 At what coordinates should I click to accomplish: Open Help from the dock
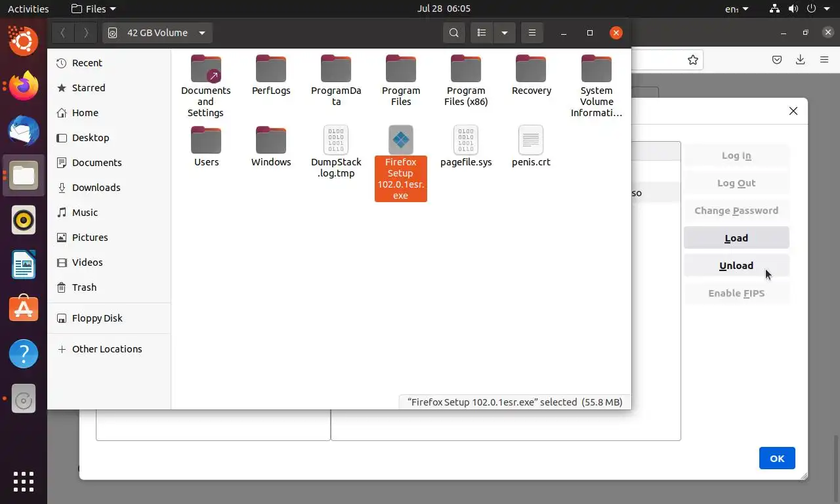(24, 354)
